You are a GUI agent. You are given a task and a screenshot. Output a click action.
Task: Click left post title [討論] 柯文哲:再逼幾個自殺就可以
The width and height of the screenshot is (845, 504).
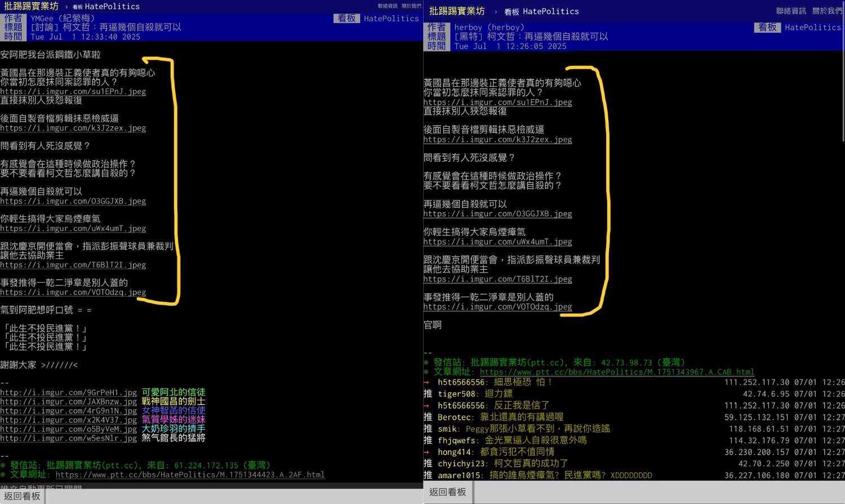click(106, 27)
